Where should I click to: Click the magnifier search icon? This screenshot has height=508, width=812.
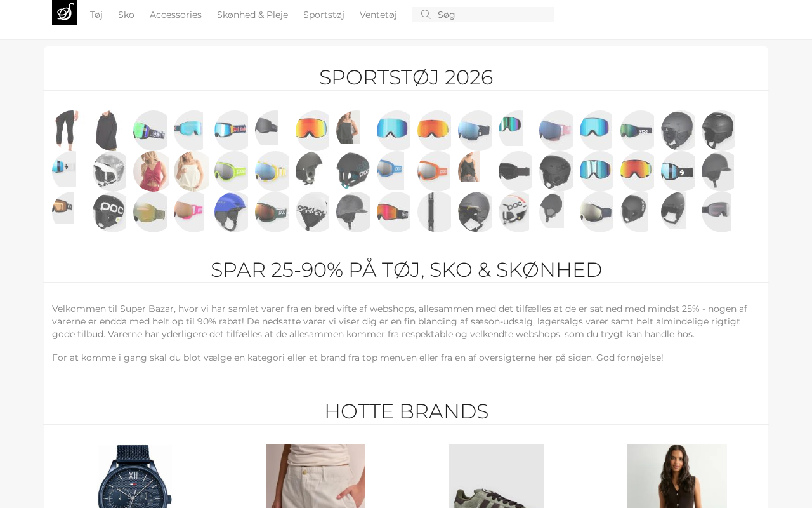point(426,14)
